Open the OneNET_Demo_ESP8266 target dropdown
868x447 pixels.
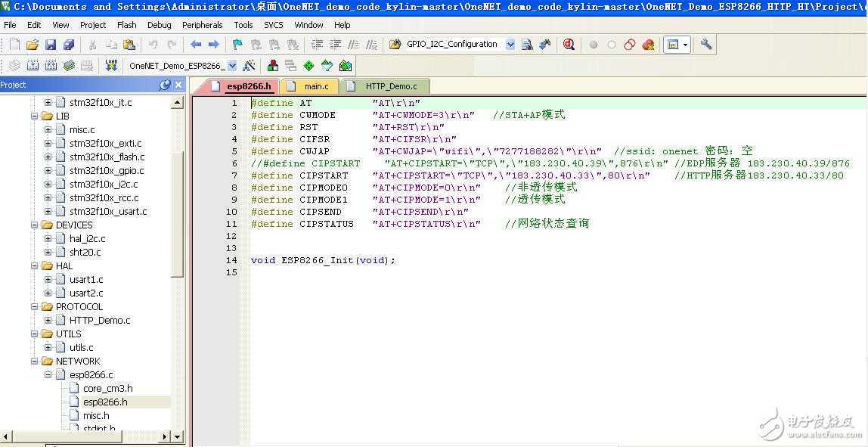click(233, 66)
